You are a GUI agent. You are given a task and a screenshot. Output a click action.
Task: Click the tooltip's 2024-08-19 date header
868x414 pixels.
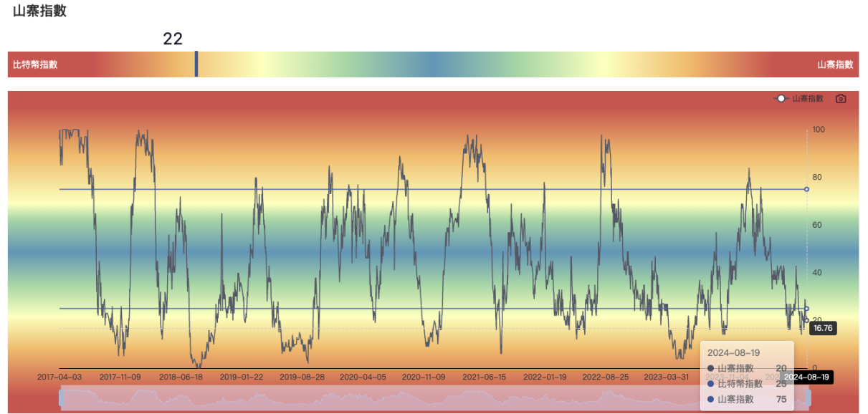[733, 353]
